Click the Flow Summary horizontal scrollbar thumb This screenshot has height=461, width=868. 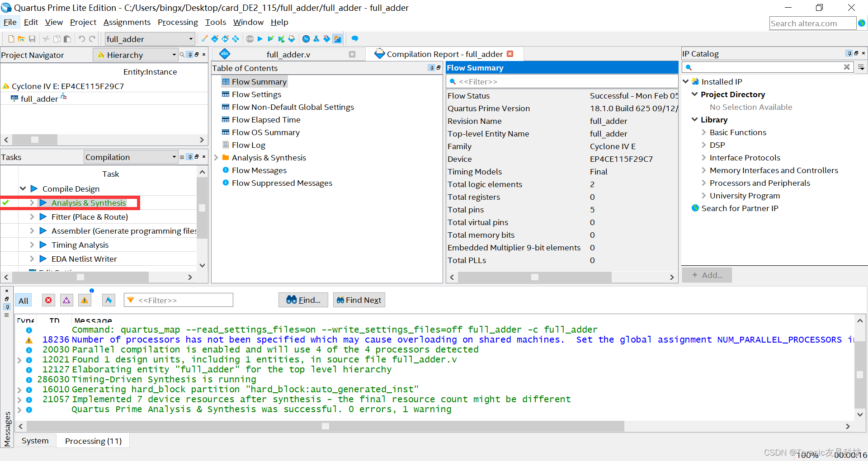[x=535, y=277]
